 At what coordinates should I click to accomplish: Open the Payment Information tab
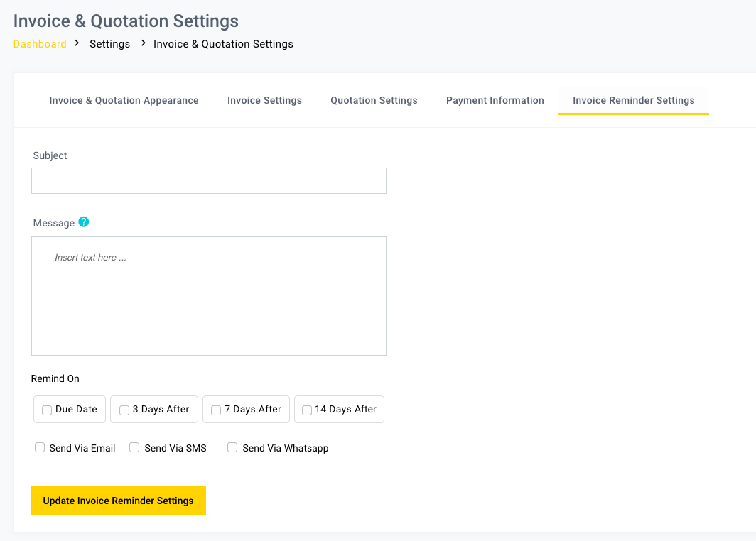click(x=495, y=100)
